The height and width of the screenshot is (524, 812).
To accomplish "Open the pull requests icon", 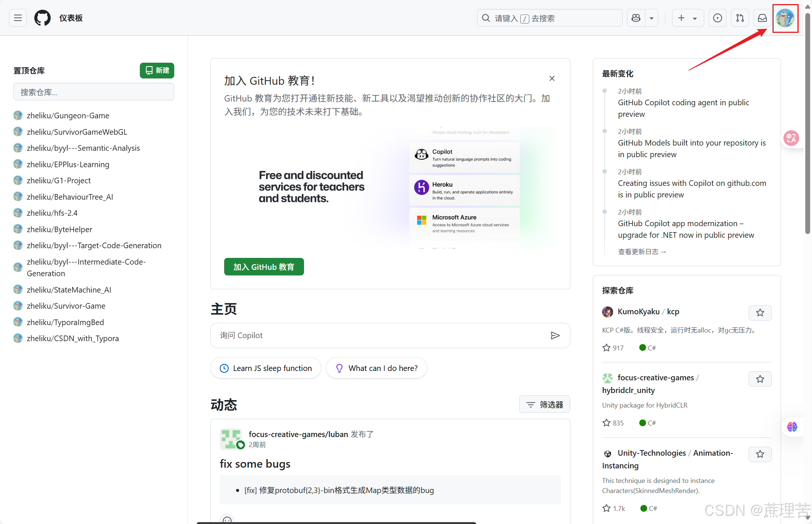I will tap(740, 18).
